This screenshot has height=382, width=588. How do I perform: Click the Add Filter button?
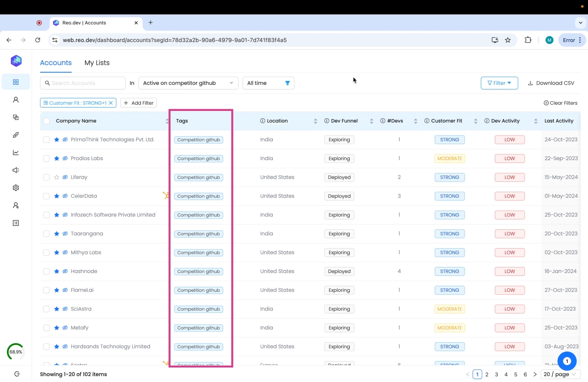pos(139,103)
